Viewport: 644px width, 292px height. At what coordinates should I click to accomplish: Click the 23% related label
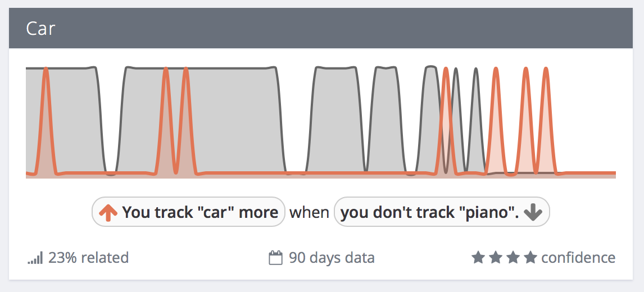(88, 258)
